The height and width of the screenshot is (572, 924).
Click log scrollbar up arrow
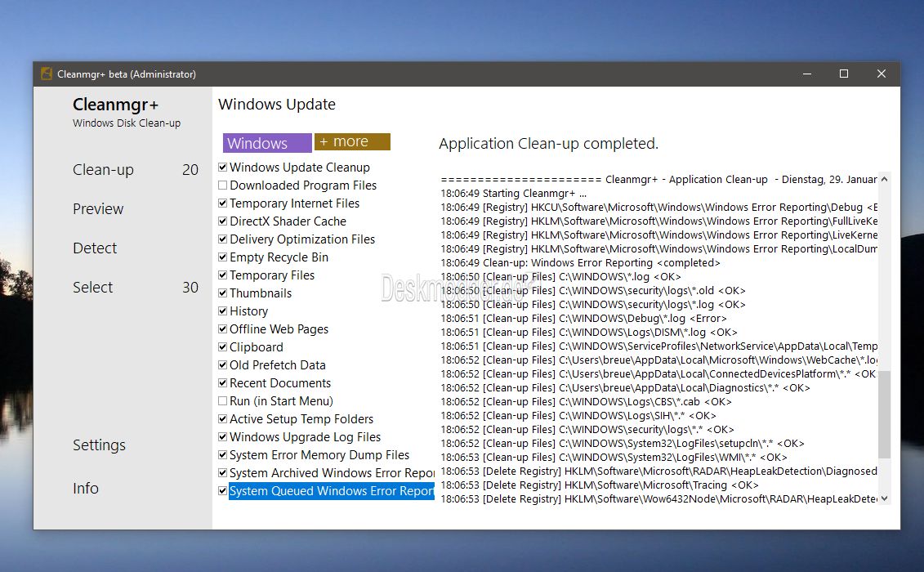pos(884,179)
